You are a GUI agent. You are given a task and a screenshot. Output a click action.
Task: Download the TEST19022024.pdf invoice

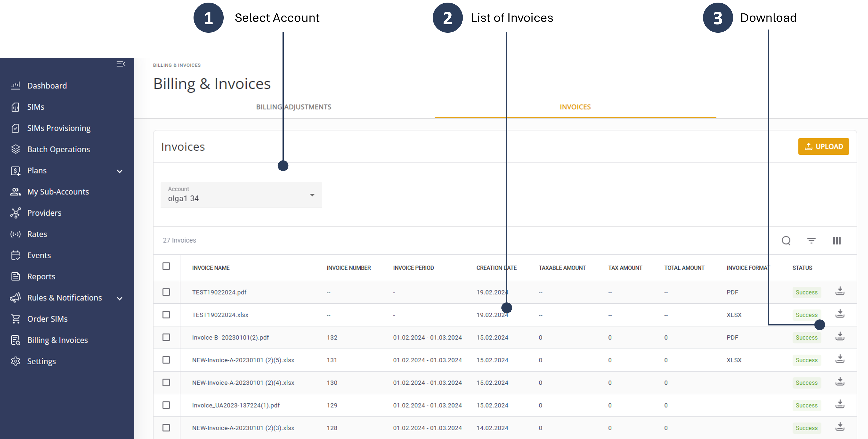click(840, 291)
